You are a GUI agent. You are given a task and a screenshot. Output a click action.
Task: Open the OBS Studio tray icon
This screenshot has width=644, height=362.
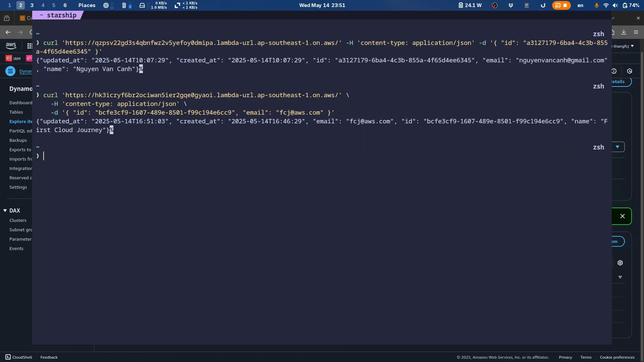495,5
